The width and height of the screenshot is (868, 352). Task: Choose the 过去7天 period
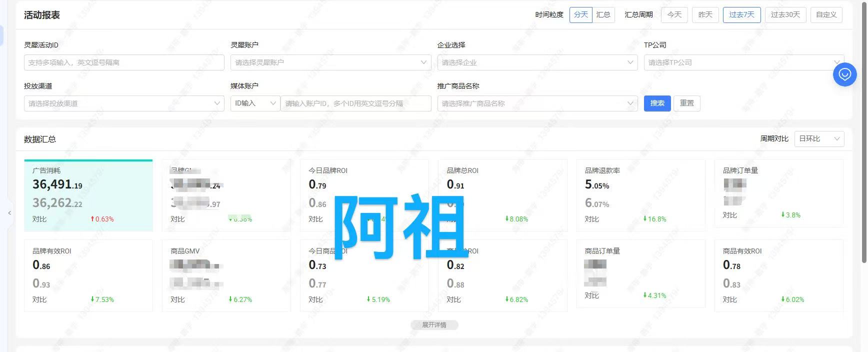coord(741,15)
